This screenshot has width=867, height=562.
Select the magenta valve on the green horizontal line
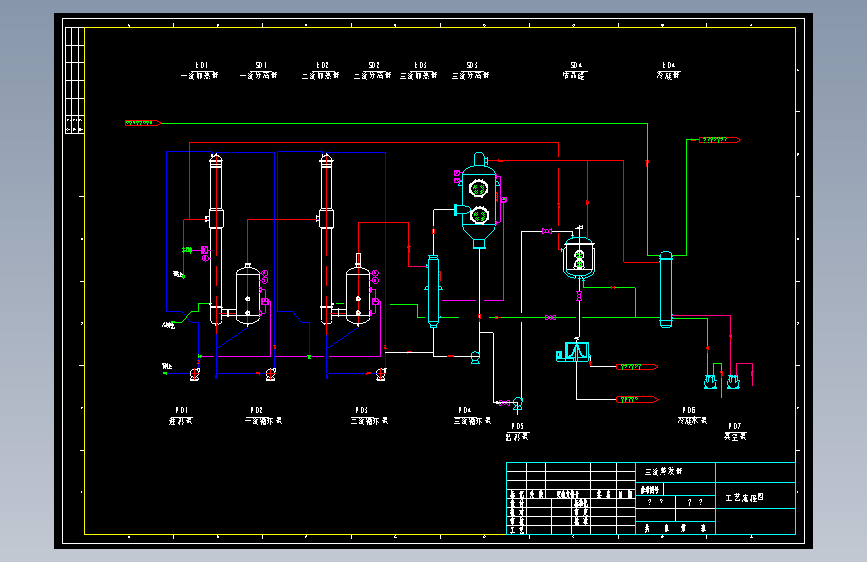pyautogui.click(x=550, y=318)
